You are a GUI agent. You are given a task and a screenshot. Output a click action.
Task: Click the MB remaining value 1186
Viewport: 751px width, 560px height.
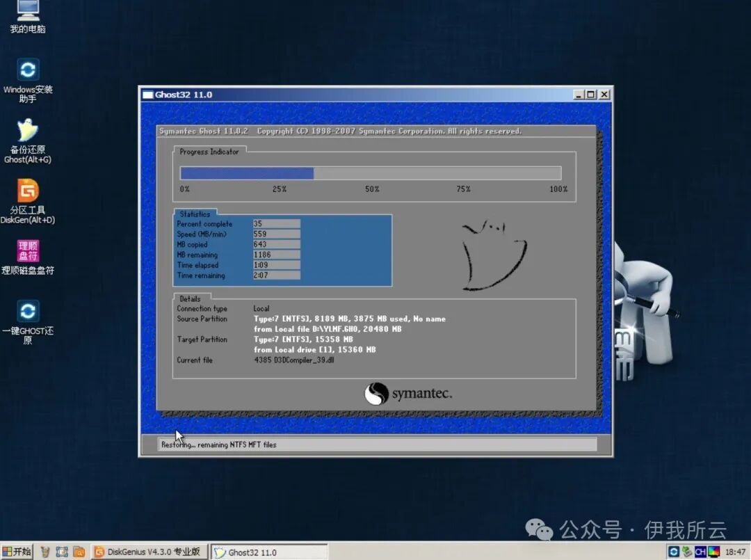coord(276,255)
